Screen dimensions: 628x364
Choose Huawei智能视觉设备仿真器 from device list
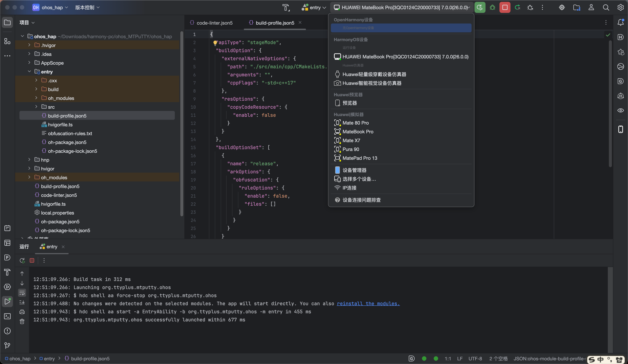[x=401, y=83]
